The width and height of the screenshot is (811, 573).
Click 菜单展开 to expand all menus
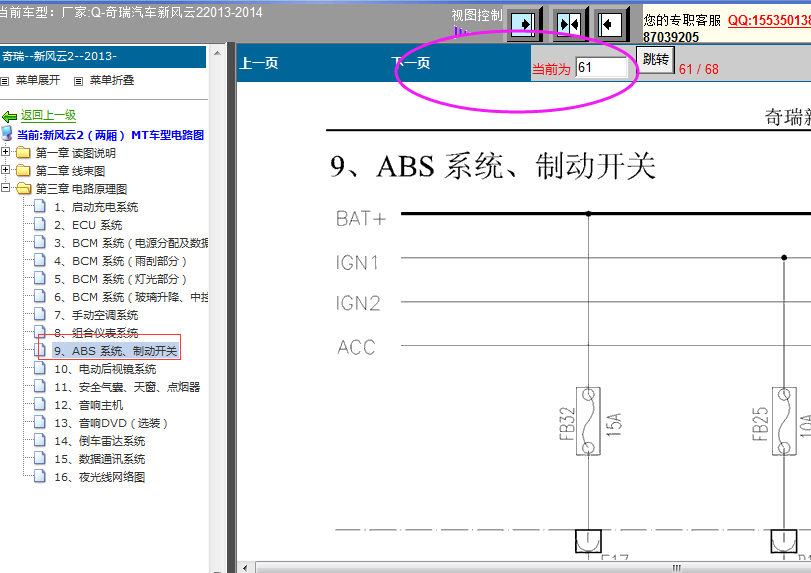(x=38, y=80)
